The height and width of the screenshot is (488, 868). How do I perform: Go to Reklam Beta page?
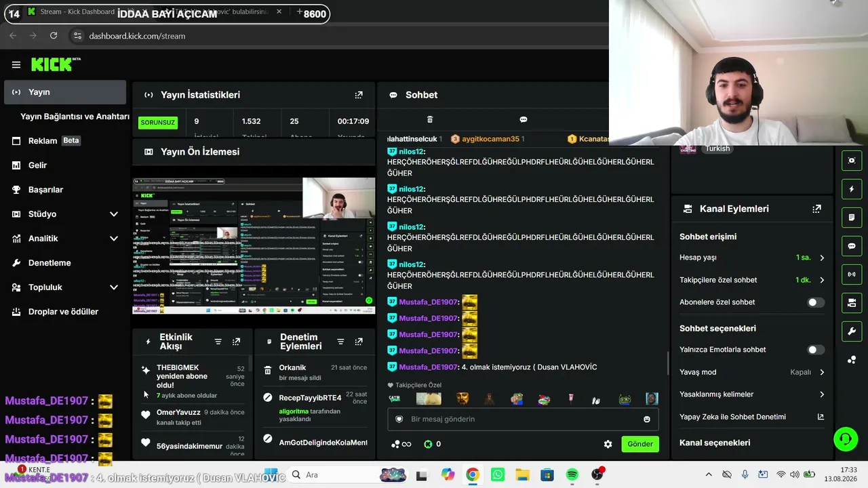[x=65, y=141]
